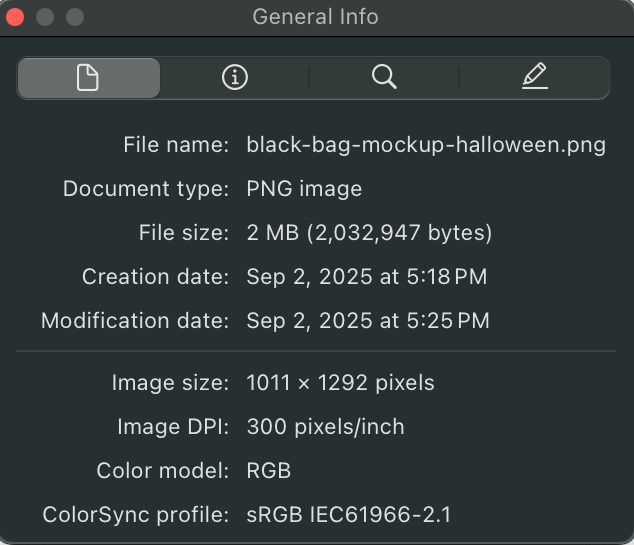Click the gray zoom window button

coord(75,17)
